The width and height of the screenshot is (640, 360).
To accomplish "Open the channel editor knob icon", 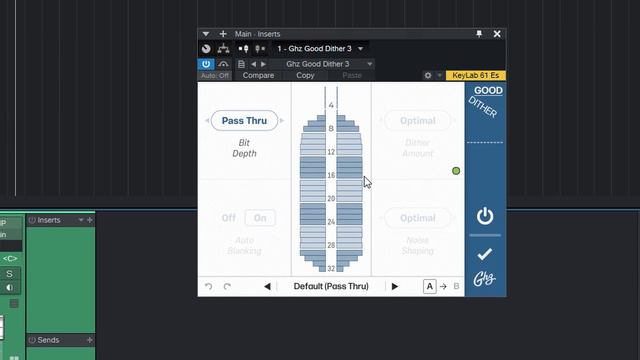I will 206,49.
